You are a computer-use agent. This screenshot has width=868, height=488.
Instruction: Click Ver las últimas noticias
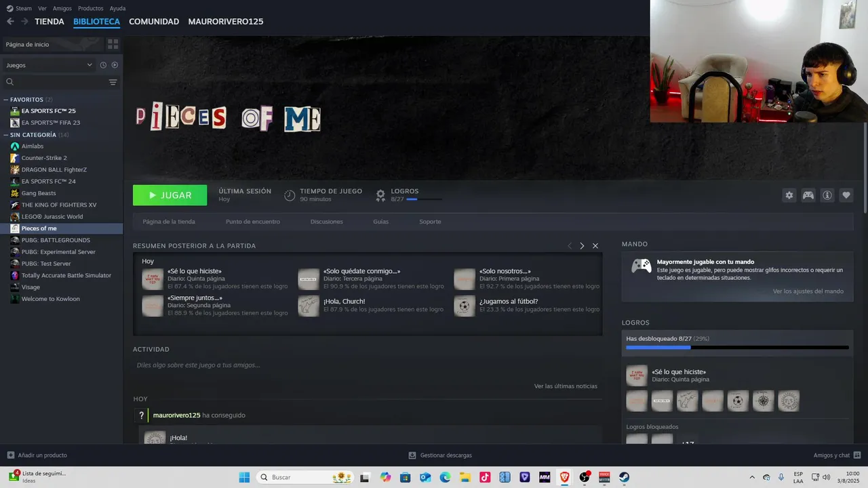click(566, 386)
